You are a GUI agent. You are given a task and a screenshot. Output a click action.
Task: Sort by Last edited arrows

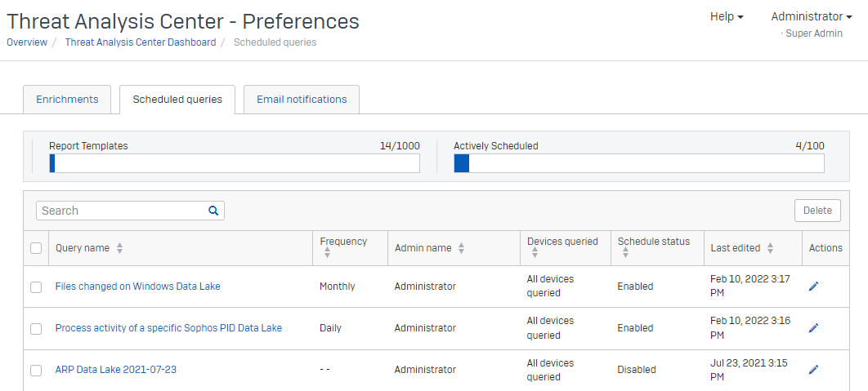(770, 248)
